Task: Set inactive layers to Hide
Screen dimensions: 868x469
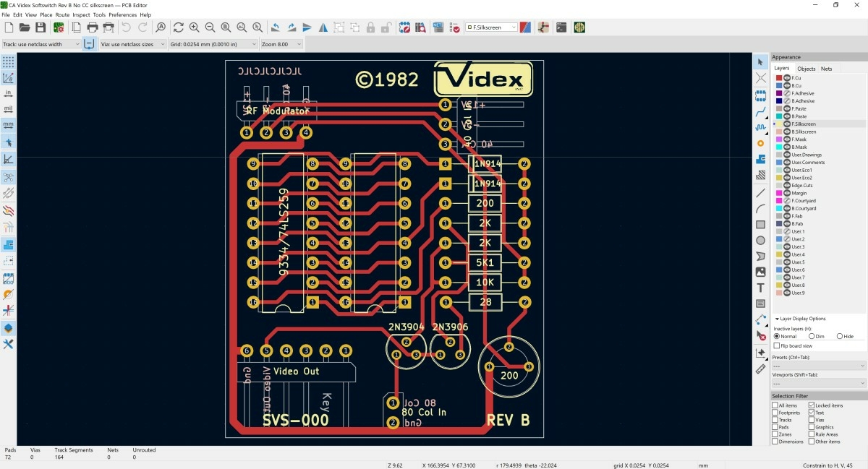Action: (x=840, y=336)
